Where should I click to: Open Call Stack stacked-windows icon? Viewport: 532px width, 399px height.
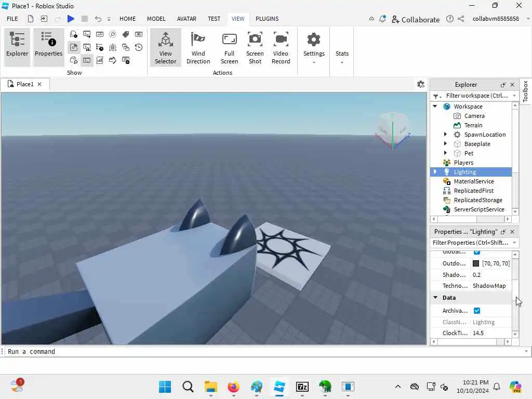pos(126,47)
